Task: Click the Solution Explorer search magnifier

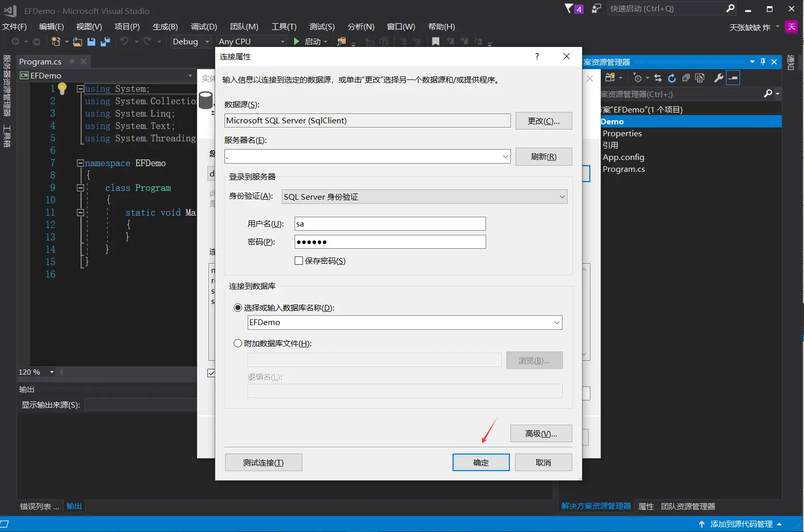Action: click(x=768, y=93)
